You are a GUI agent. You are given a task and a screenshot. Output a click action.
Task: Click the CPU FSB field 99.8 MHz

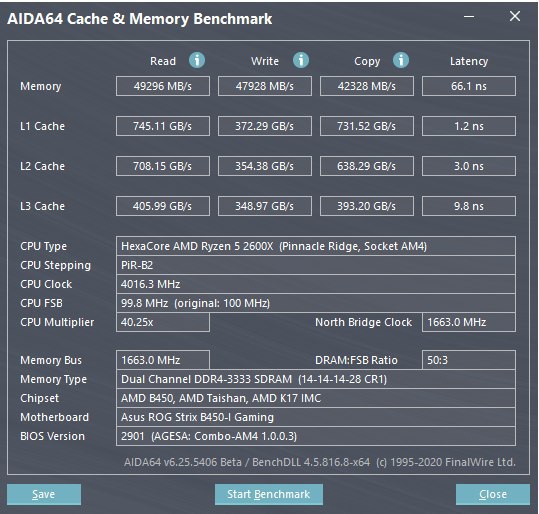[x=316, y=303]
